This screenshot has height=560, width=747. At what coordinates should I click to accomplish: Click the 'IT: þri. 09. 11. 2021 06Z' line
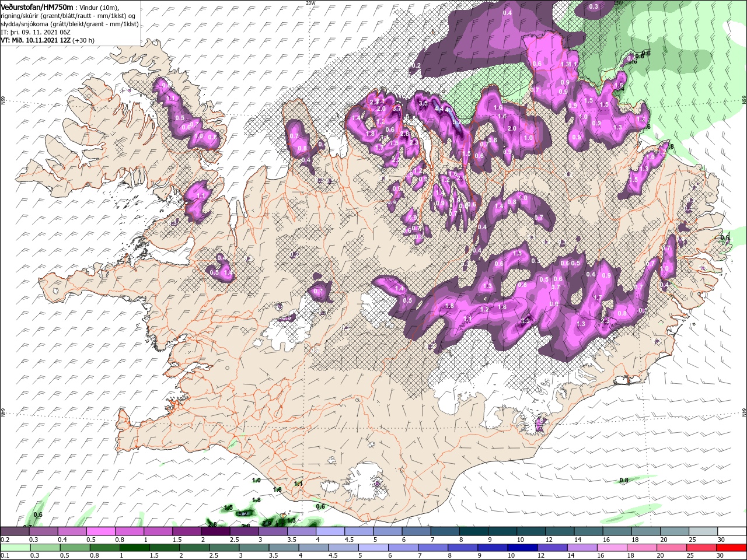36,32
